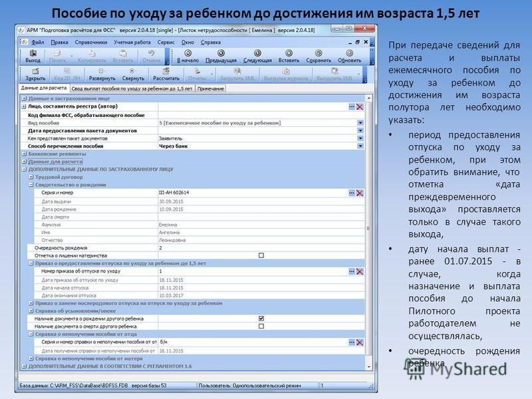Open Способ перечисления пособия dropdown
The image size is (532, 399).
point(360,146)
